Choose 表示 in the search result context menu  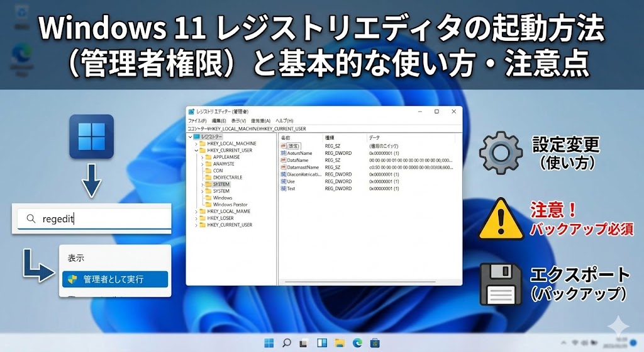[x=76, y=258]
